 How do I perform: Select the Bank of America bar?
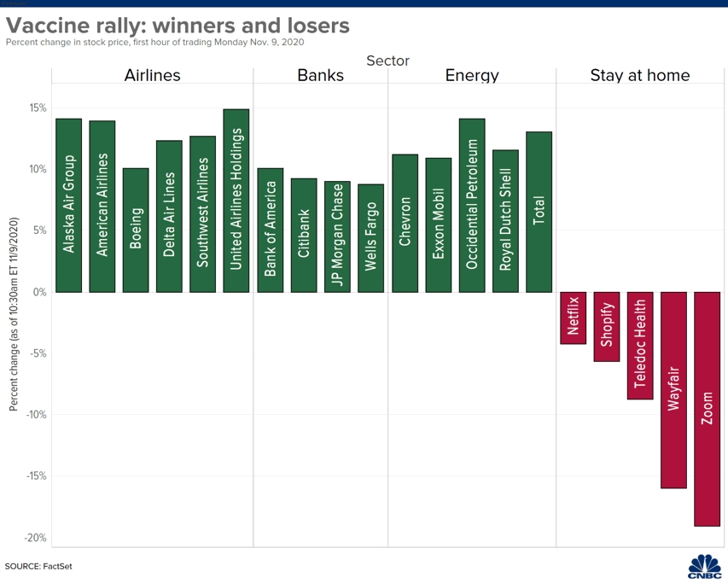tap(271, 230)
